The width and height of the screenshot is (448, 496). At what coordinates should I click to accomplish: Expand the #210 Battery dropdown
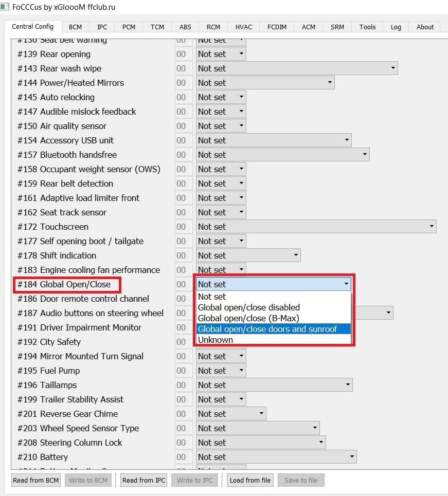pos(276,457)
